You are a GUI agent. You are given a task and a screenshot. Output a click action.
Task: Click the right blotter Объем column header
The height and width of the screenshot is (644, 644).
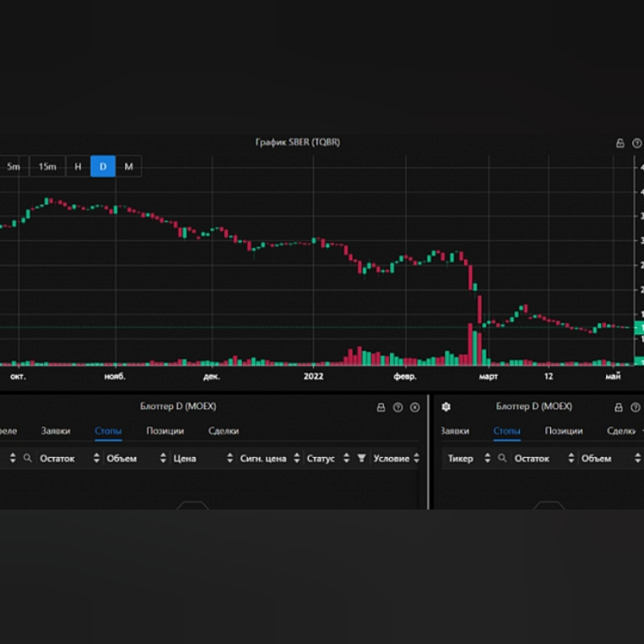point(596,459)
